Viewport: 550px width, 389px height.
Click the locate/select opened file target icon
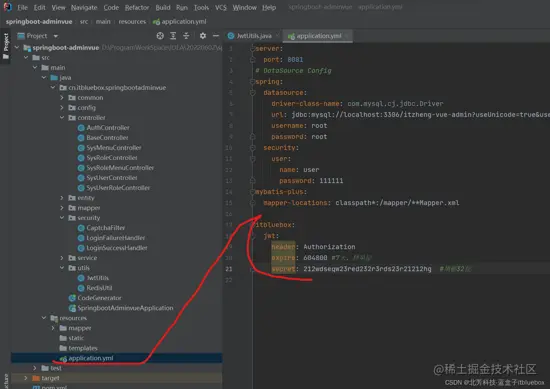(x=160, y=36)
